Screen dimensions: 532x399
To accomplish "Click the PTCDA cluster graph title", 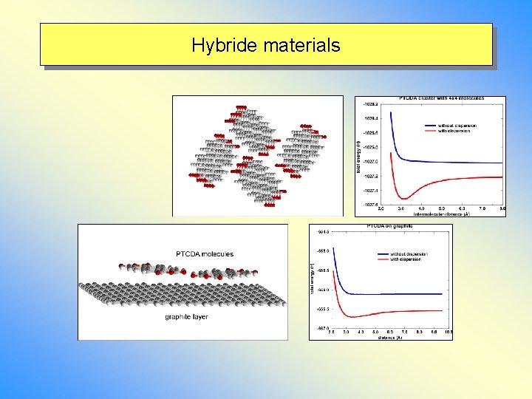I will tap(441, 98).
